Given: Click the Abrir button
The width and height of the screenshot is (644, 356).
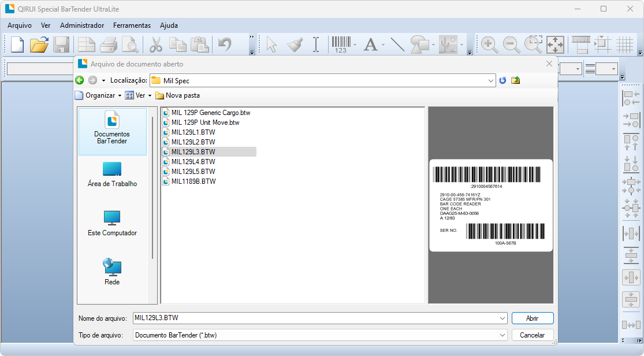Looking at the screenshot, I should click(533, 318).
